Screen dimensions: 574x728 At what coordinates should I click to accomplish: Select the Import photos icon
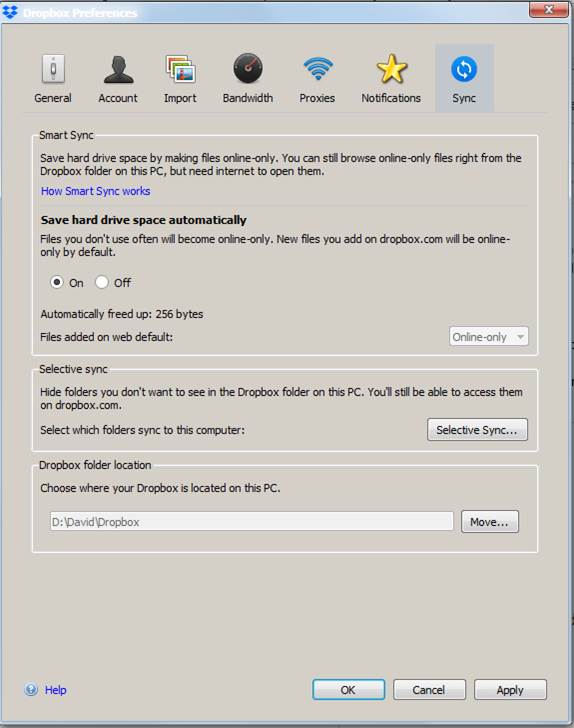click(x=180, y=69)
